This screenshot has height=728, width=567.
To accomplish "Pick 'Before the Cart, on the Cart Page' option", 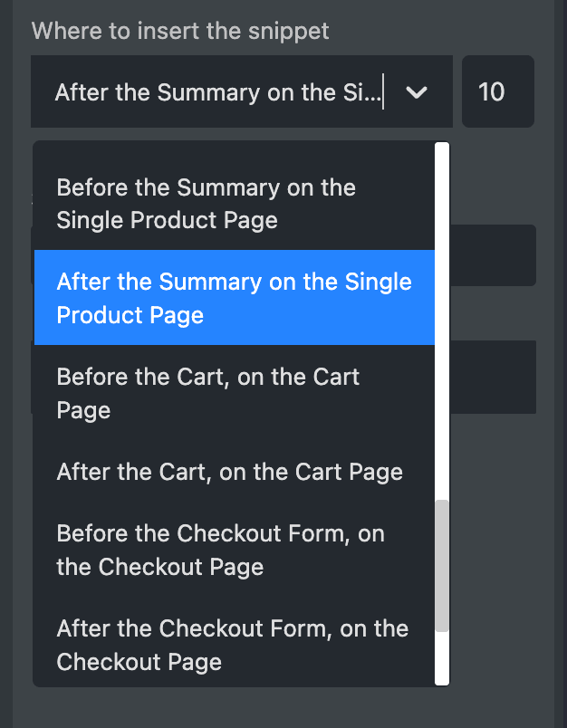I will (x=235, y=393).
